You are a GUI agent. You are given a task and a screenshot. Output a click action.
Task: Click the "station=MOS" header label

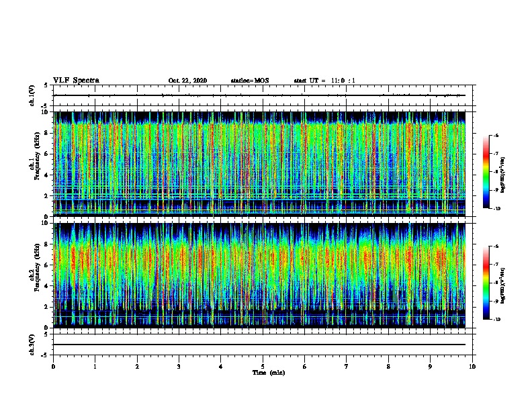click(250, 81)
